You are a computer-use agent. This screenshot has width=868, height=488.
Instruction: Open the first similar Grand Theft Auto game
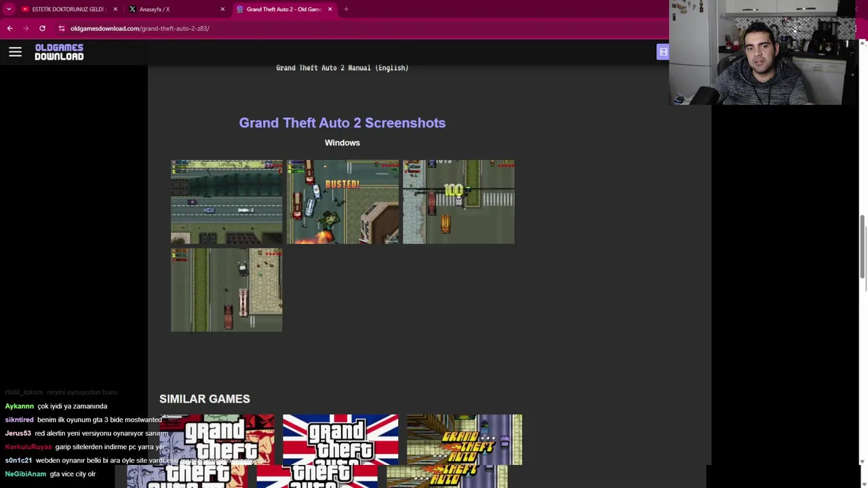(217, 440)
